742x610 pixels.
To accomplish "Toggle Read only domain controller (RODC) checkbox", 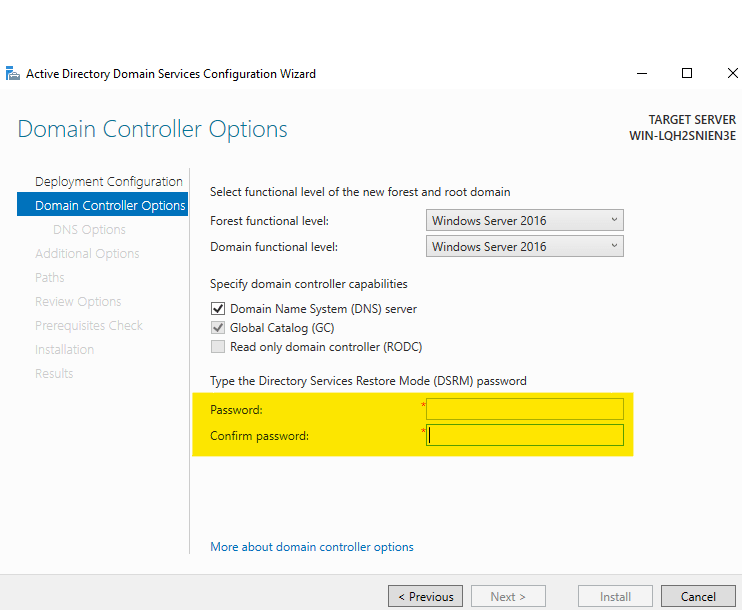I will 218,347.
